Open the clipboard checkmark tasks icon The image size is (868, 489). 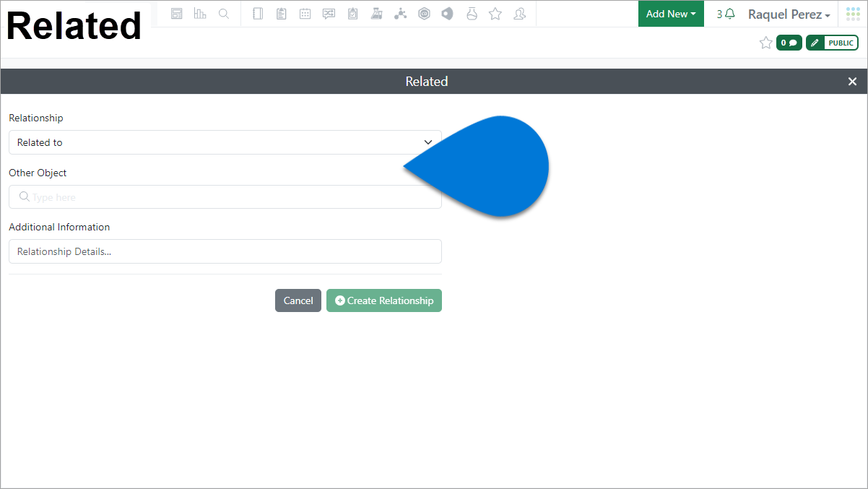coord(352,14)
